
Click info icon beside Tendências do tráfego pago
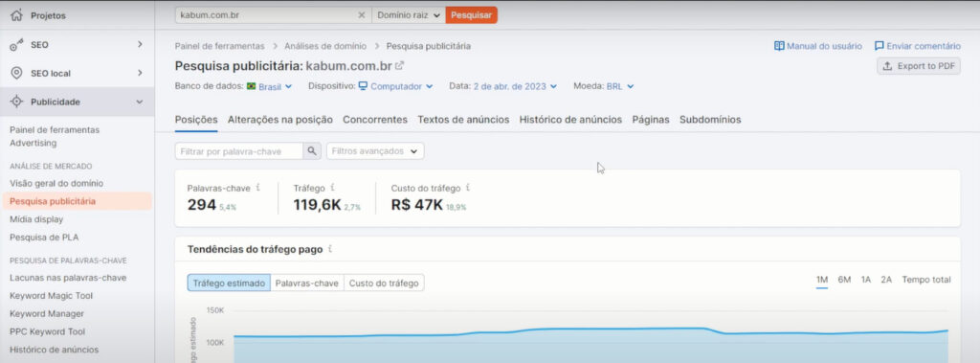pos(330,249)
